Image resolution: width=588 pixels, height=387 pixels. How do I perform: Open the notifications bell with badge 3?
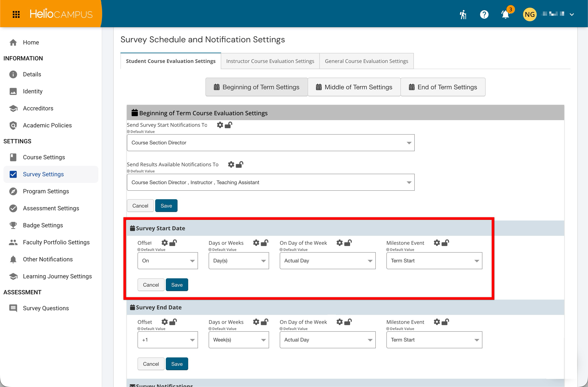tap(506, 14)
